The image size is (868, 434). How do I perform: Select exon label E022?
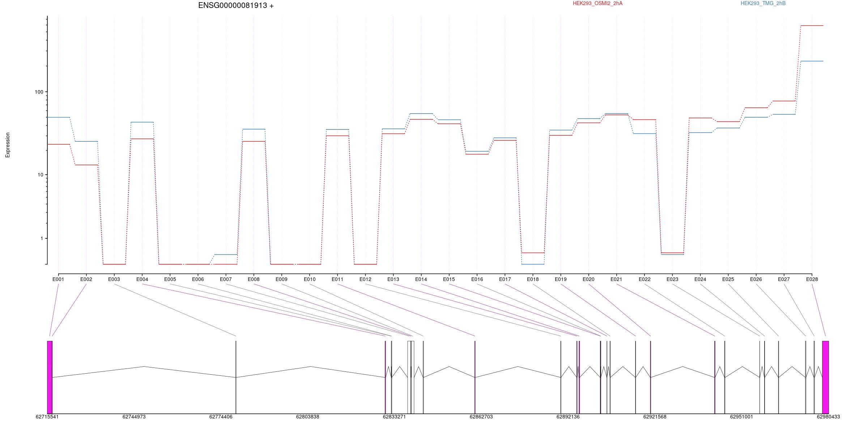point(644,279)
